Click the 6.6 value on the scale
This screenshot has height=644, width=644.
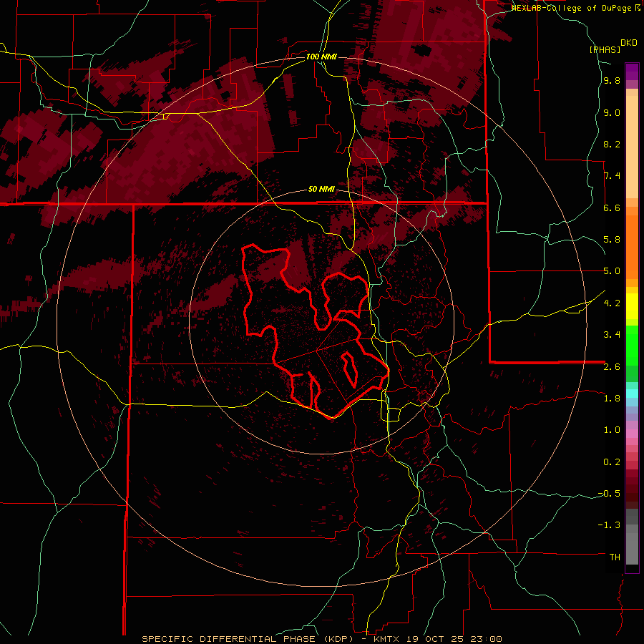[x=612, y=208]
